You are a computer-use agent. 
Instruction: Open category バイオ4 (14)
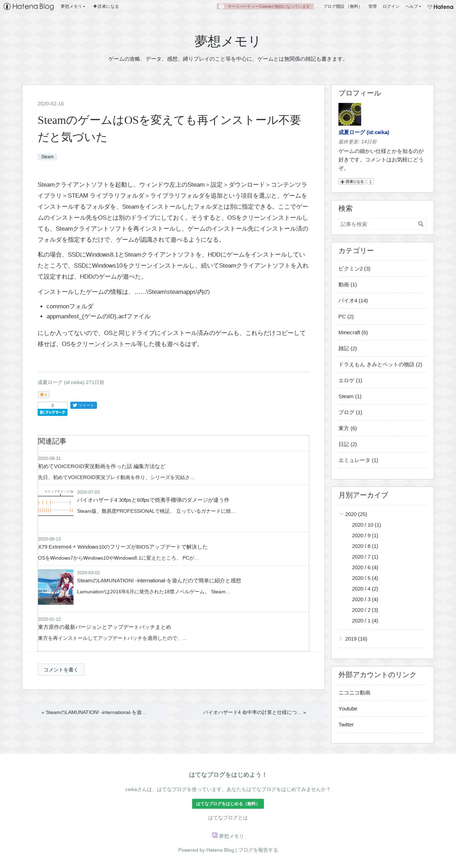pyautogui.click(x=353, y=301)
